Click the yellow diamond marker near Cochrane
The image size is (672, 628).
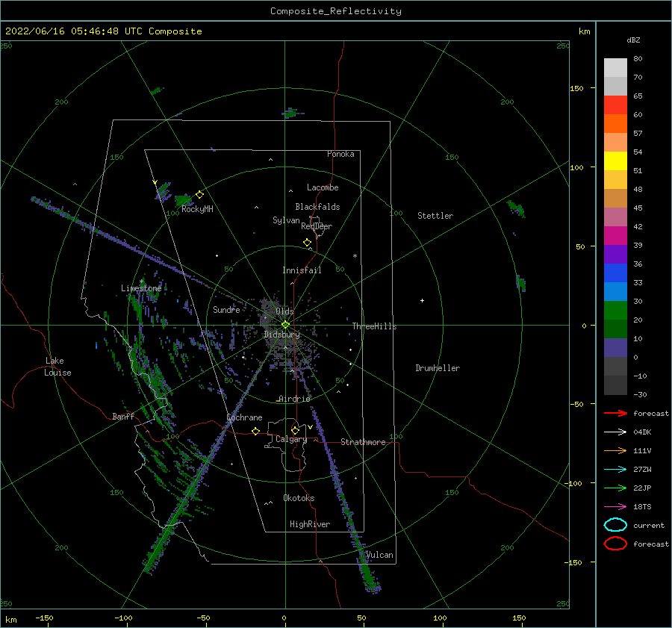pos(255,431)
